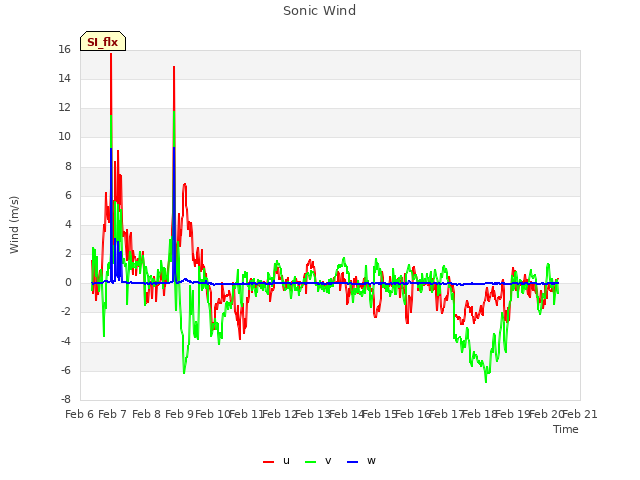Image resolution: width=640 pixels, height=480 pixels.
Task: Click the blue w legend color marker
Action: [x=353, y=462]
